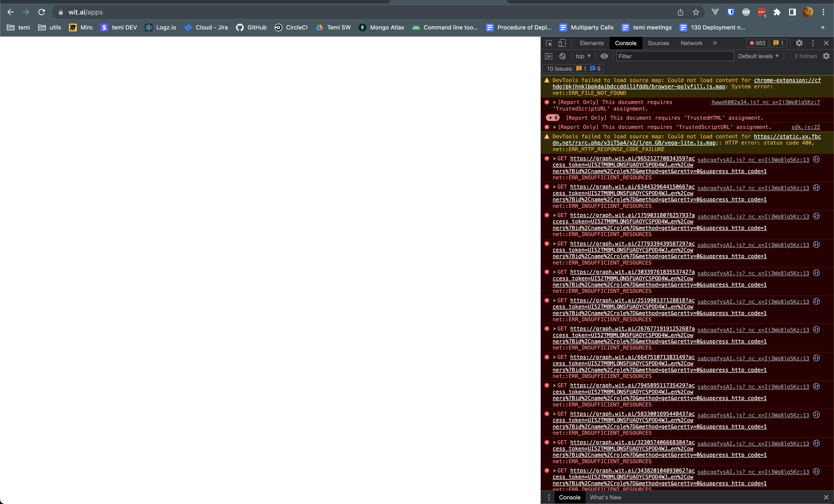Clear the console messages
834x504 pixels.
562,56
